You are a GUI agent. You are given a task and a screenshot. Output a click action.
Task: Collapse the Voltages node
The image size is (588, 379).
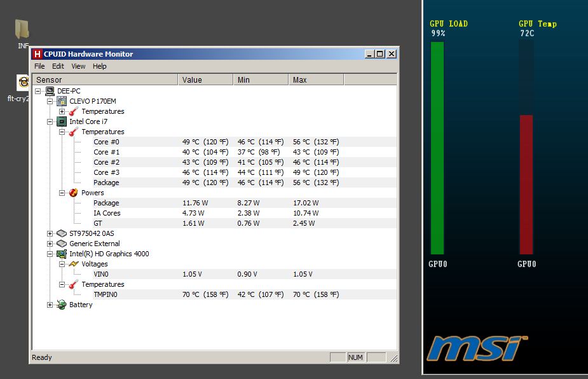point(62,264)
